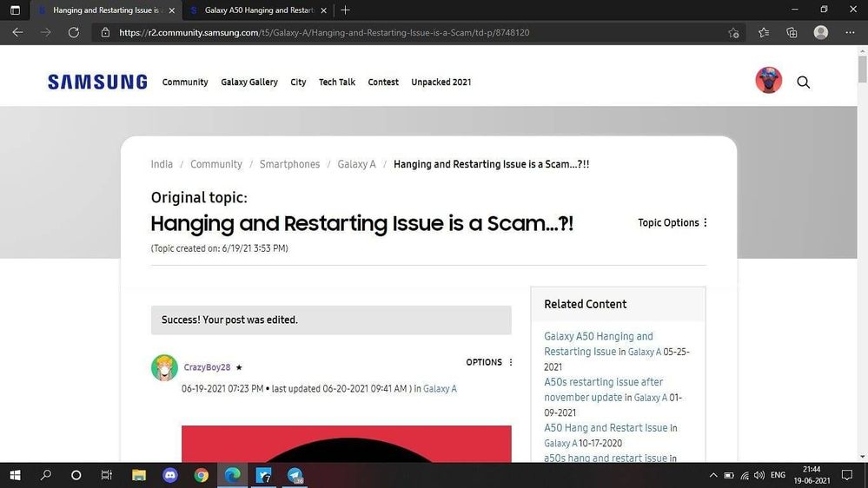
Task: Open the Tech Talk nav item
Action: (336, 82)
